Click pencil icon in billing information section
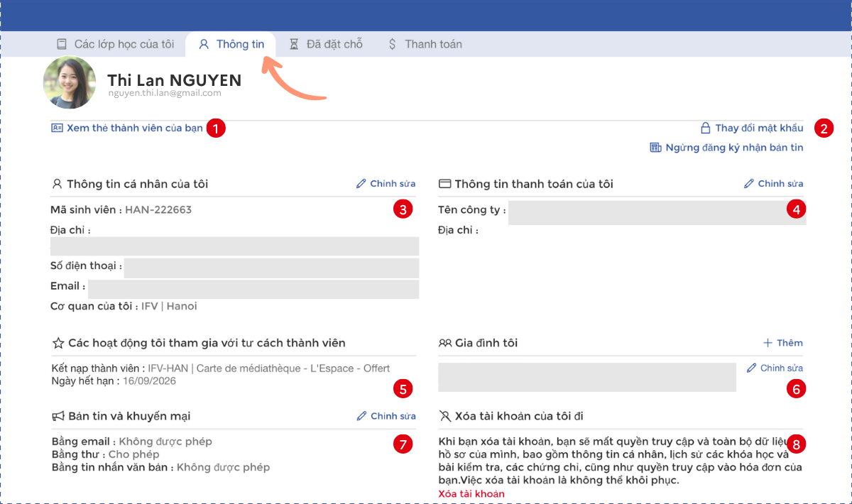This screenshot has width=852, height=504. tap(749, 184)
